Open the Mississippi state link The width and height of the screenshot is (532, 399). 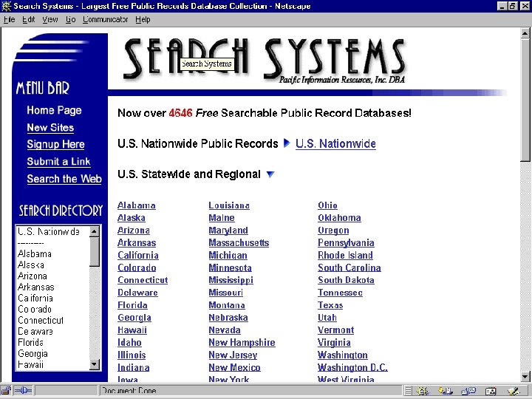(x=231, y=280)
